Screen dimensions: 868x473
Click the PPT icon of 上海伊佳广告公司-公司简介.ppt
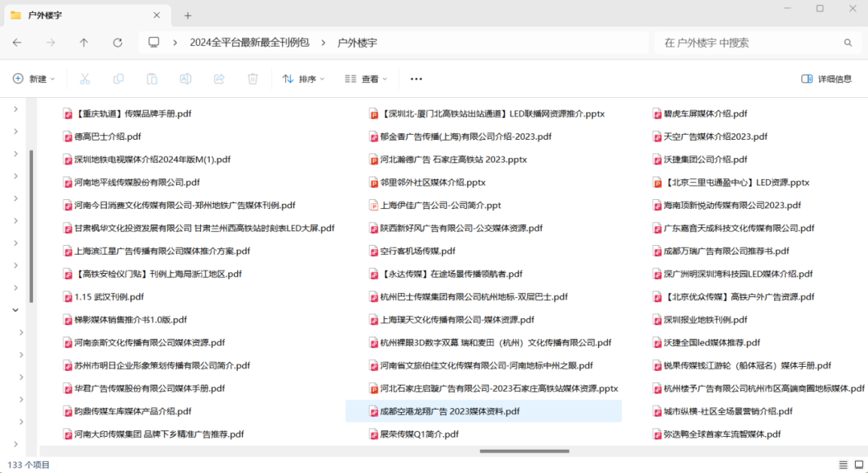pyautogui.click(x=374, y=206)
